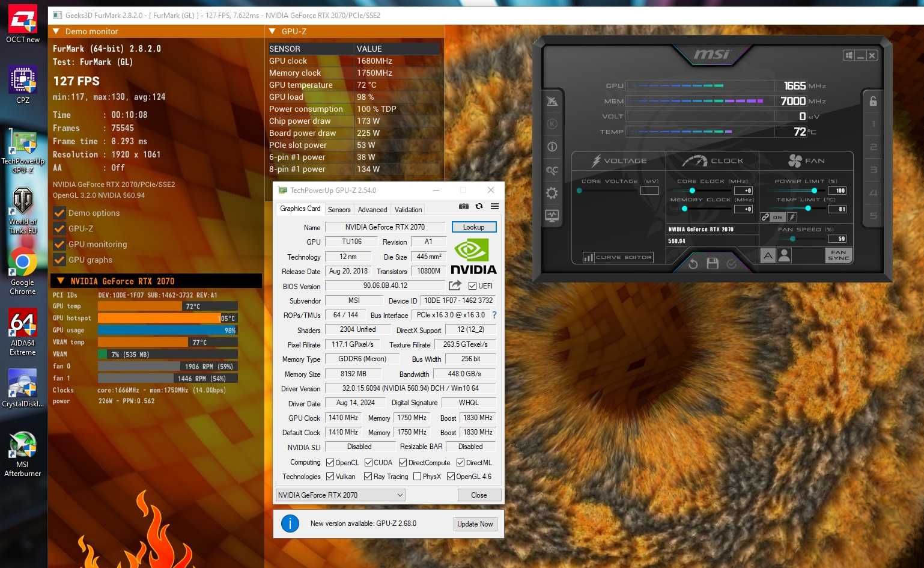Toggle the GPU-Z checkbox in FurMark

click(x=59, y=228)
